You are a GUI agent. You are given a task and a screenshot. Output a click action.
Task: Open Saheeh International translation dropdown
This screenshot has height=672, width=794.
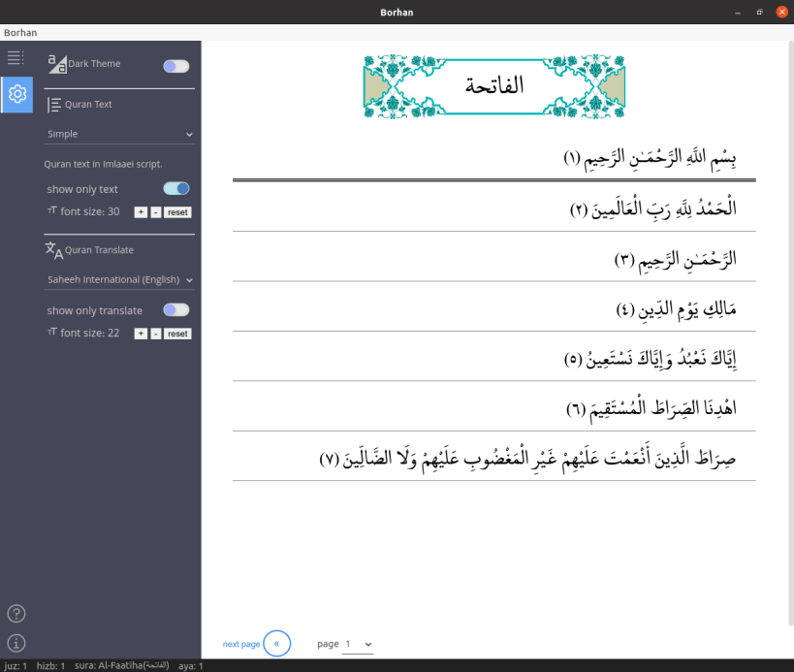(119, 280)
